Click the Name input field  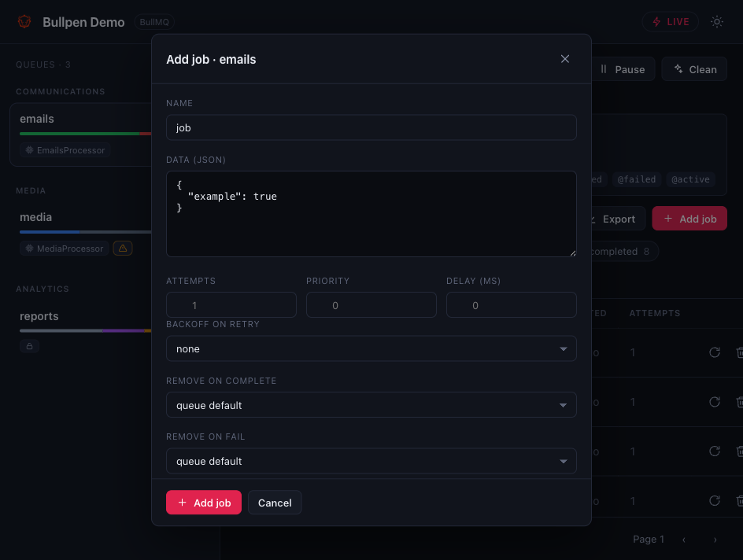[x=371, y=127]
